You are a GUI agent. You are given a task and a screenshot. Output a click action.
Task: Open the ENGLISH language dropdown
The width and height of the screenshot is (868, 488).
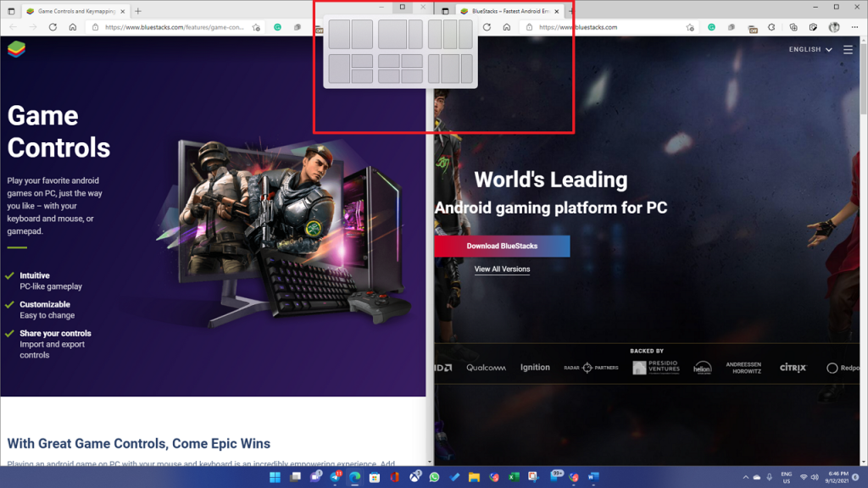point(806,49)
